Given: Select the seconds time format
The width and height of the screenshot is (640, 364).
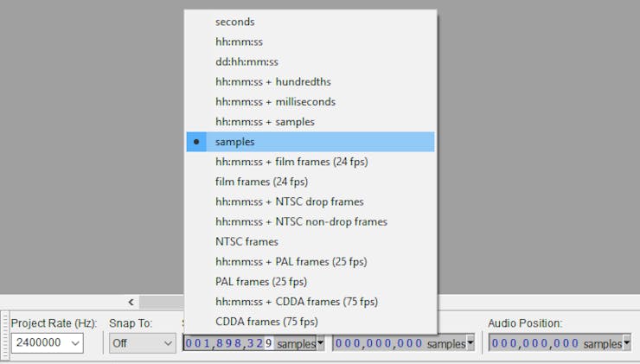Looking at the screenshot, I should pos(310,22).
